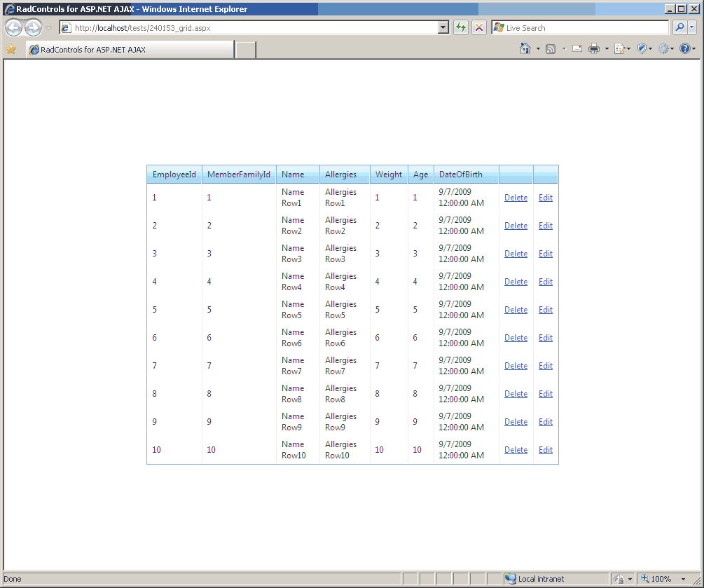
Task: Click the green Refresh icon
Action: pyautogui.click(x=461, y=28)
